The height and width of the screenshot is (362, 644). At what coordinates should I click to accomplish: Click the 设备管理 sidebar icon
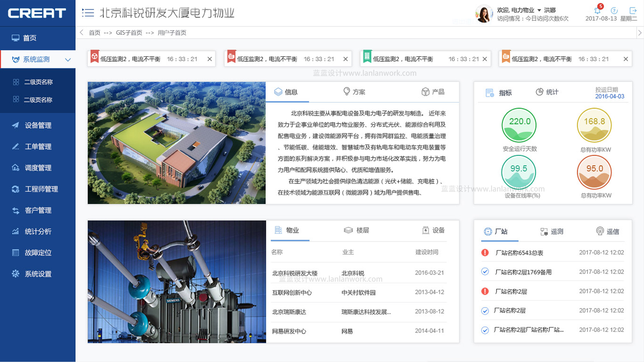(x=13, y=125)
